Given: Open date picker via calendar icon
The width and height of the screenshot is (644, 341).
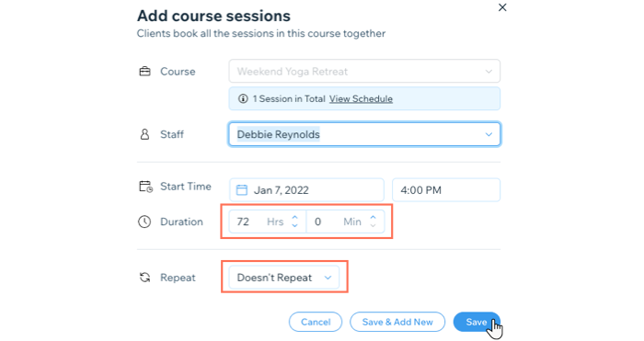Looking at the screenshot, I should pyautogui.click(x=241, y=190).
